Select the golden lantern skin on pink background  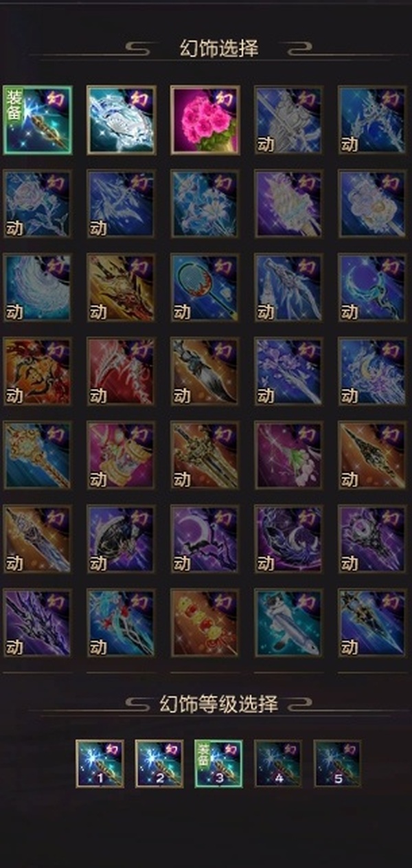pos(122,455)
